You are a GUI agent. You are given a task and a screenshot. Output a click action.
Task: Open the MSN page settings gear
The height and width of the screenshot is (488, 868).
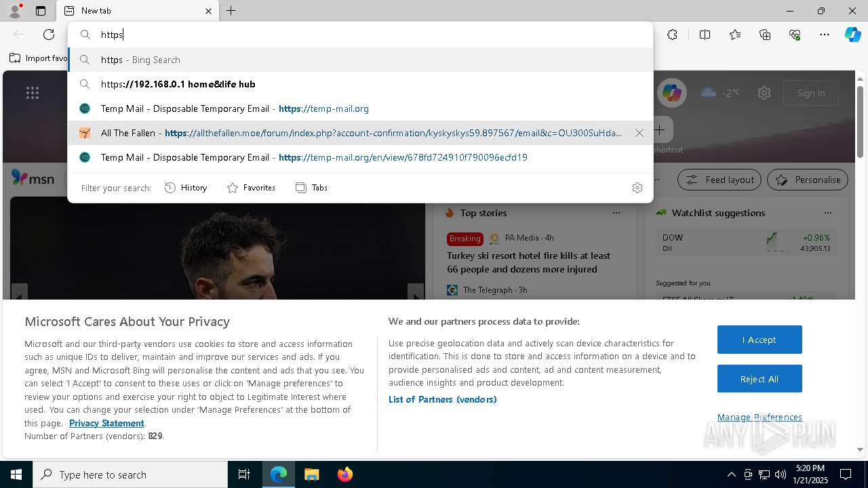pyautogui.click(x=764, y=93)
